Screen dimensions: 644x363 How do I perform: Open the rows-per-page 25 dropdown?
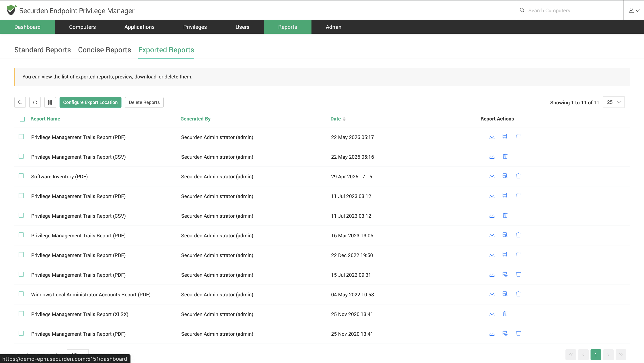(614, 102)
